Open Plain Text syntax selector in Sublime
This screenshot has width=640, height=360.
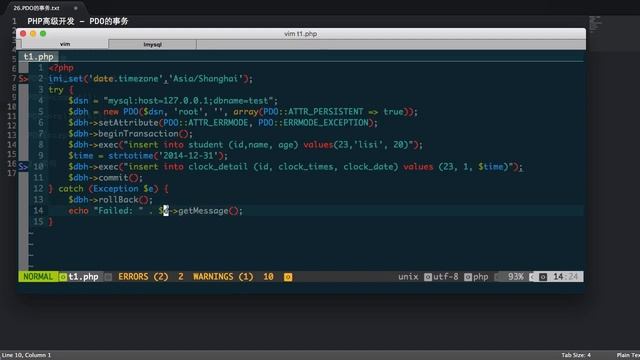pyautogui.click(x=628, y=355)
